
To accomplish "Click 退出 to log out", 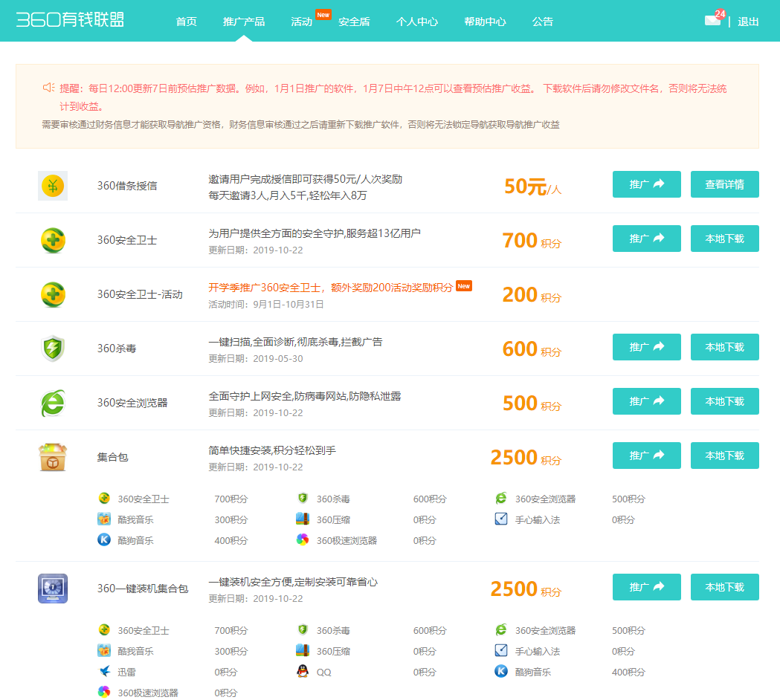I will pyautogui.click(x=748, y=22).
